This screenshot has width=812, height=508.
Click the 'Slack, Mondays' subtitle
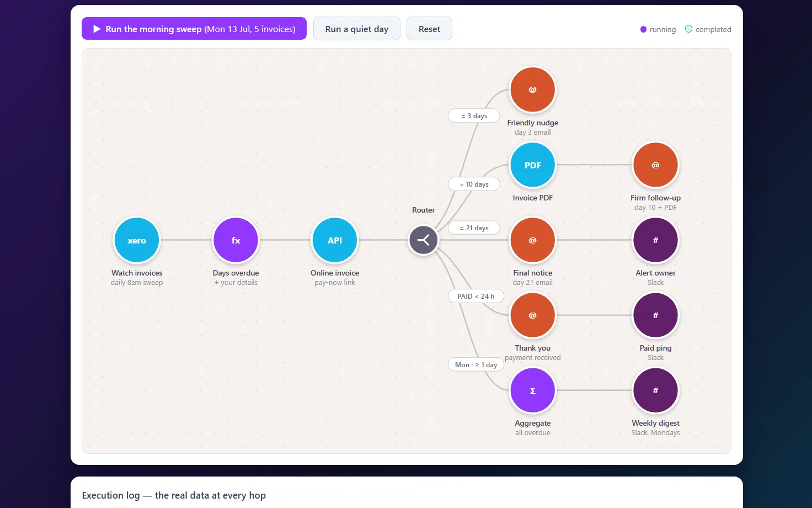656,433
